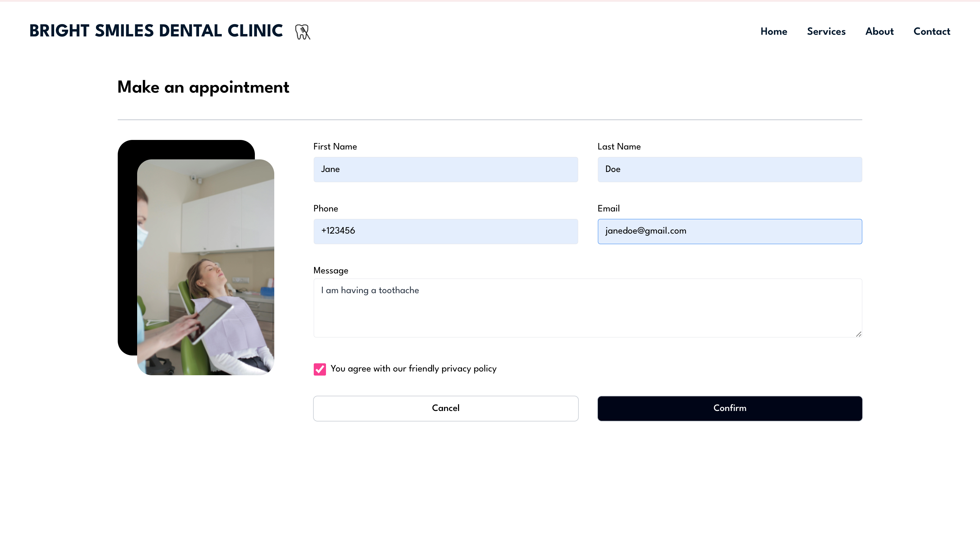Focus the First Name field
The width and height of the screenshot is (980, 555).
click(x=445, y=169)
